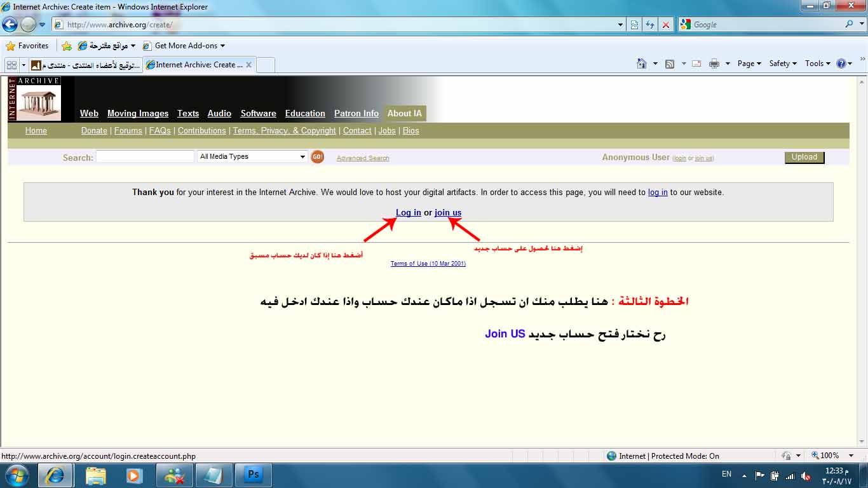Open the Forums link
Screen dimensions: 868x488
click(128, 130)
